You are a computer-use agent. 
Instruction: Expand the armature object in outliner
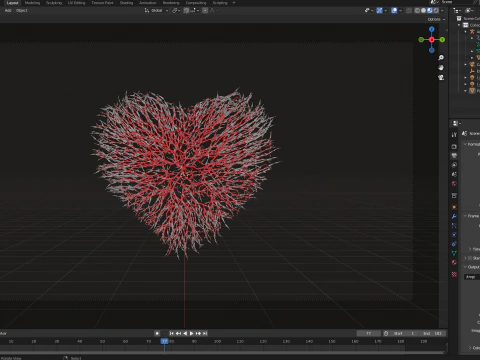coord(466,32)
